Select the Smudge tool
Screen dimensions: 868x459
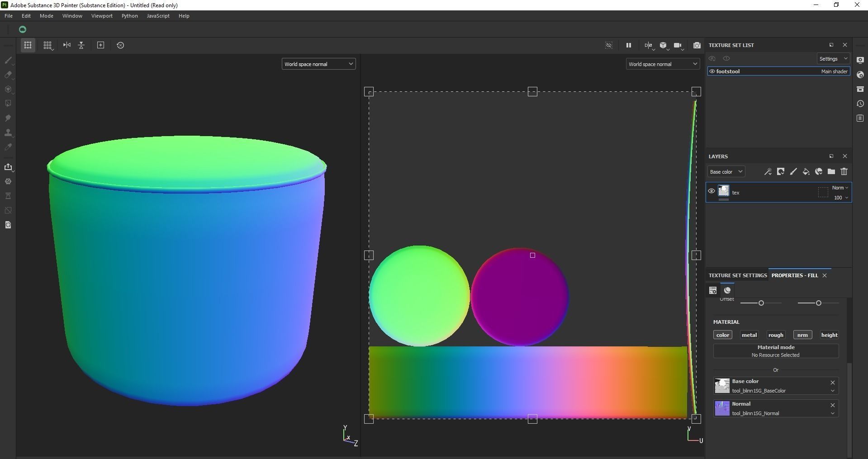coord(8,118)
